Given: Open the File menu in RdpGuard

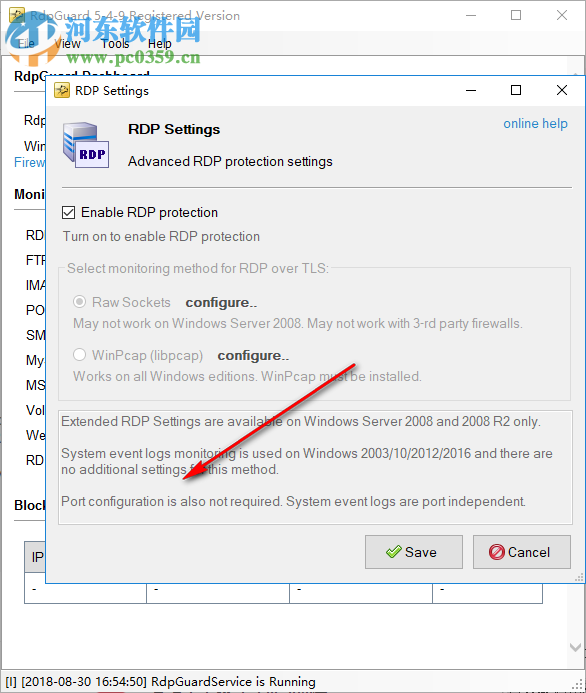Looking at the screenshot, I should (x=27, y=44).
